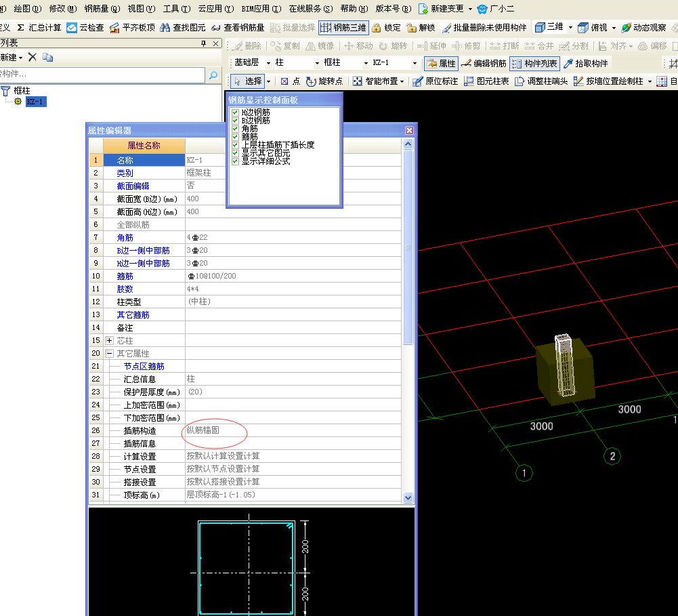Viewport: 678px width, 616px height.
Task: Delete component with X icon in list panel
Action: coord(33,57)
